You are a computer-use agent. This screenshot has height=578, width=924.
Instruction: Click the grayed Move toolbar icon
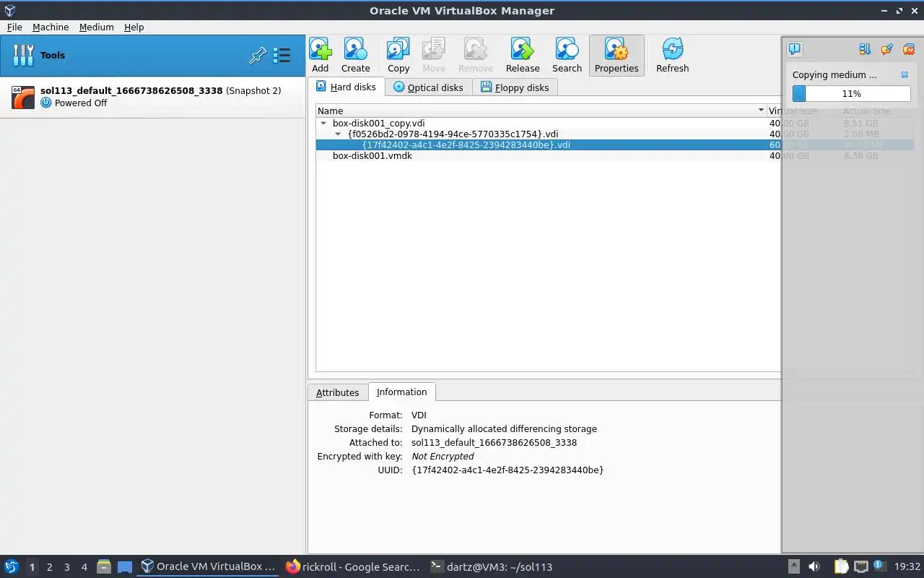(434, 55)
